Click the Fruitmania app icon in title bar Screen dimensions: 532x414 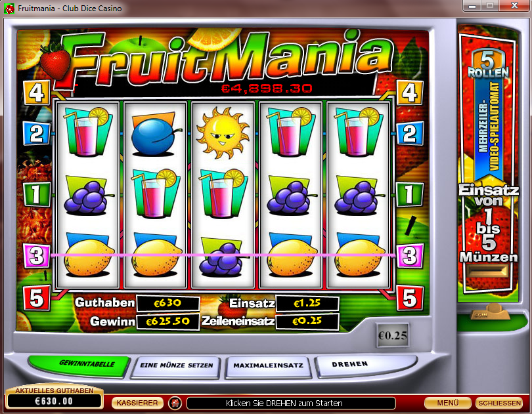9,8
